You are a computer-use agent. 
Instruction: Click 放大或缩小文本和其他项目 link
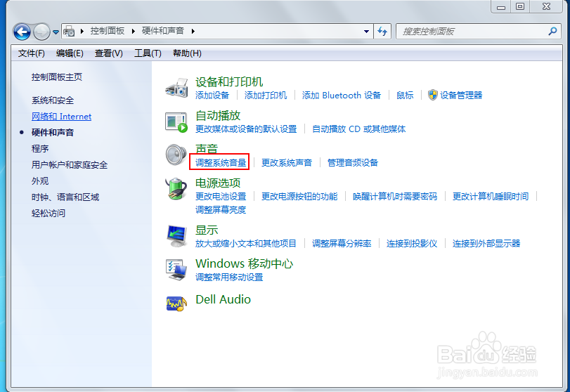click(x=246, y=243)
